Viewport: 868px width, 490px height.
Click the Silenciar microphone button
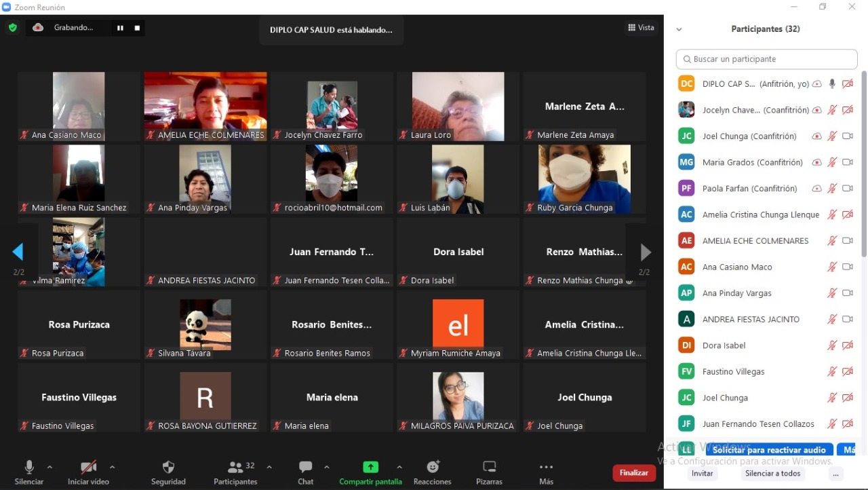pyautogui.click(x=29, y=472)
